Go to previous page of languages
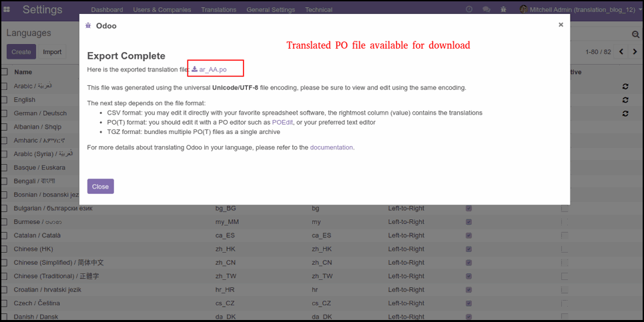644x322 pixels. pyautogui.click(x=621, y=52)
